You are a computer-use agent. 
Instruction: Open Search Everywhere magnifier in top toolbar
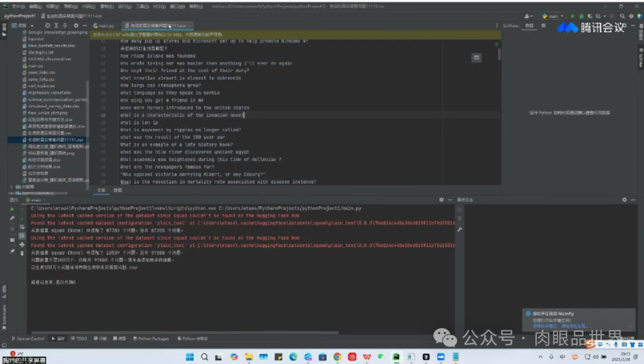(x=622, y=16)
